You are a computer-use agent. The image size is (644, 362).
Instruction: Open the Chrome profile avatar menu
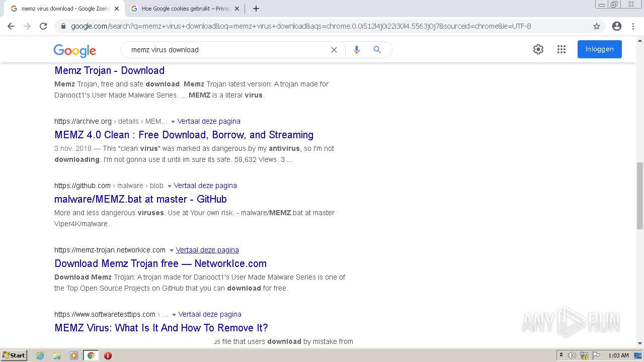(x=617, y=26)
